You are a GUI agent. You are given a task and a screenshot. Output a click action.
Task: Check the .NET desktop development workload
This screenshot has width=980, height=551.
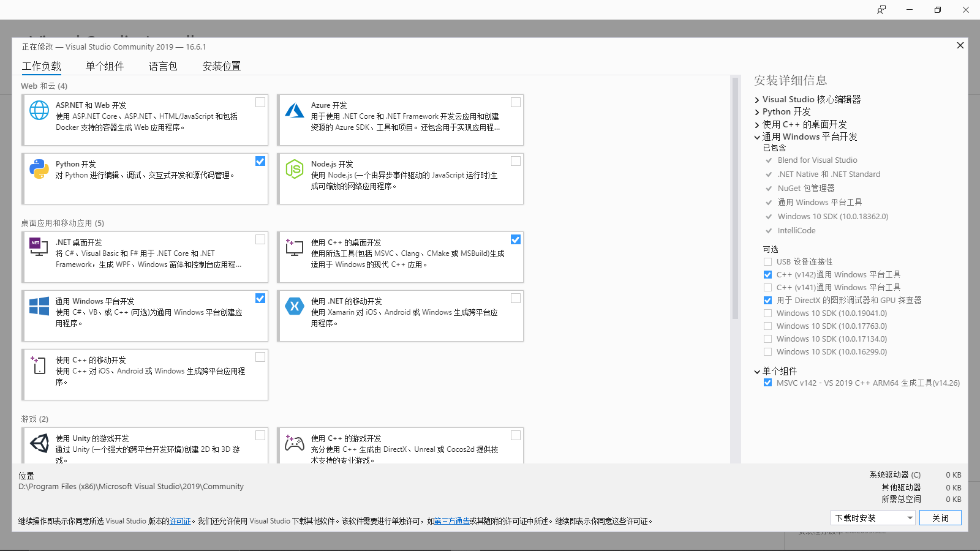[260, 239]
